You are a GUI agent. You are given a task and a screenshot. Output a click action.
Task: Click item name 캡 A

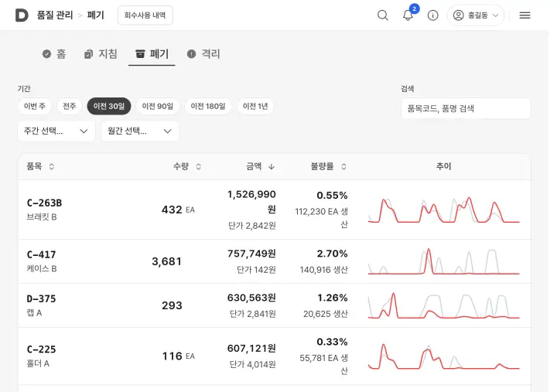click(x=34, y=313)
